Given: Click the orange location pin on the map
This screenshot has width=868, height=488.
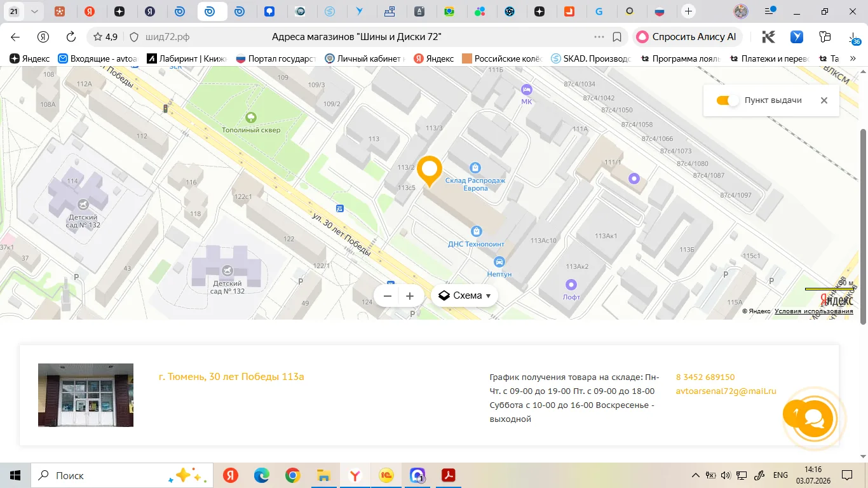Looking at the screenshot, I should click(429, 170).
